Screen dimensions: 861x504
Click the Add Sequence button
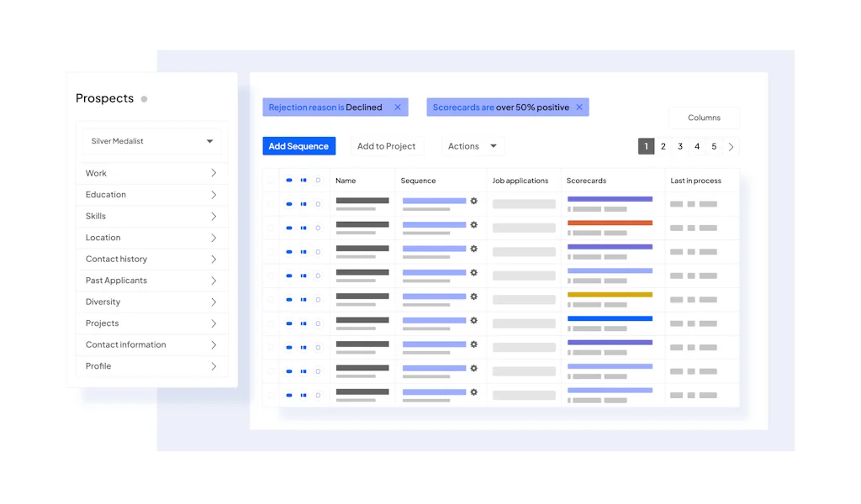(298, 146)
